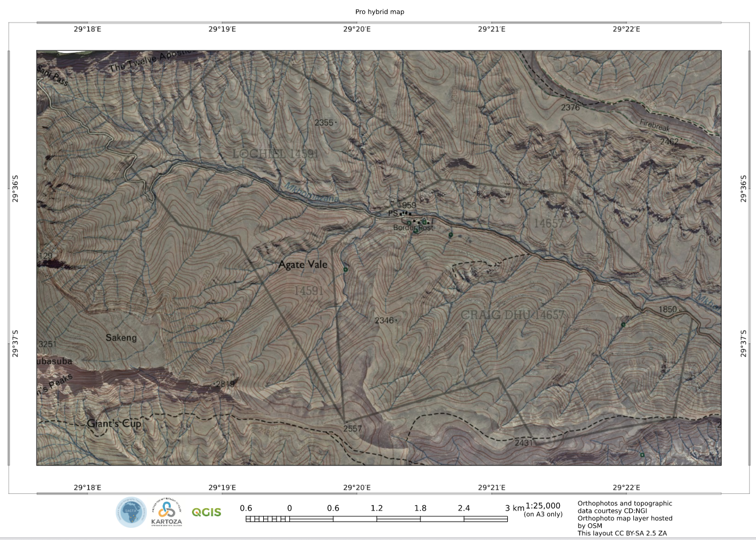The width and height of the screenshot is (756, 540).
Task: Click the 29°36′S label left of map
Action: [16, 188]
